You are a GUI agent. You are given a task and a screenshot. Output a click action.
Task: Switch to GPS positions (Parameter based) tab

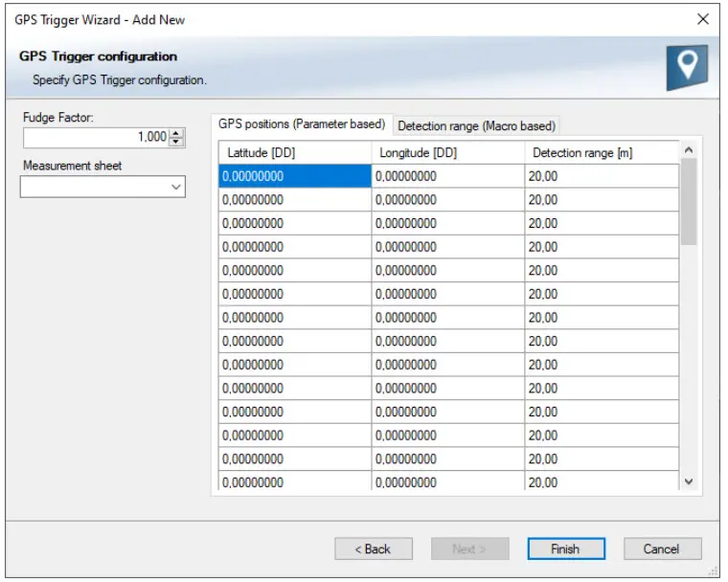pos(302,124)
